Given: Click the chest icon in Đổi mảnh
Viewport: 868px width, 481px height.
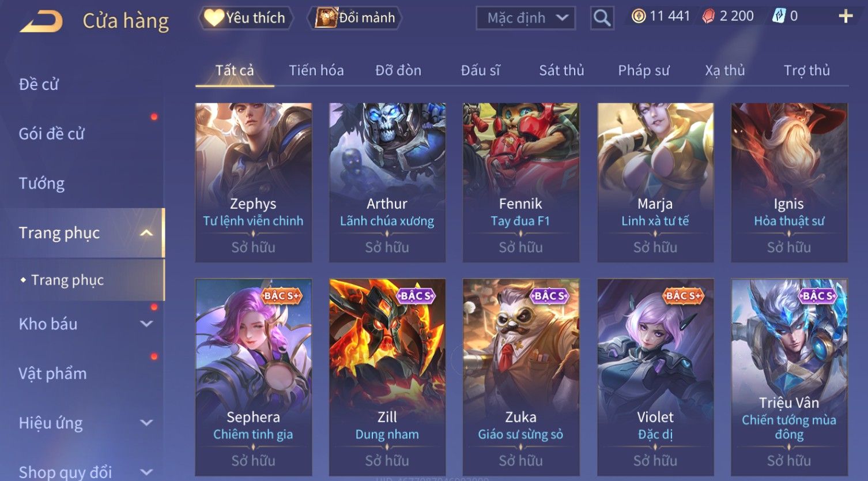Looking at the screenshot, I should tap(326, 18).
